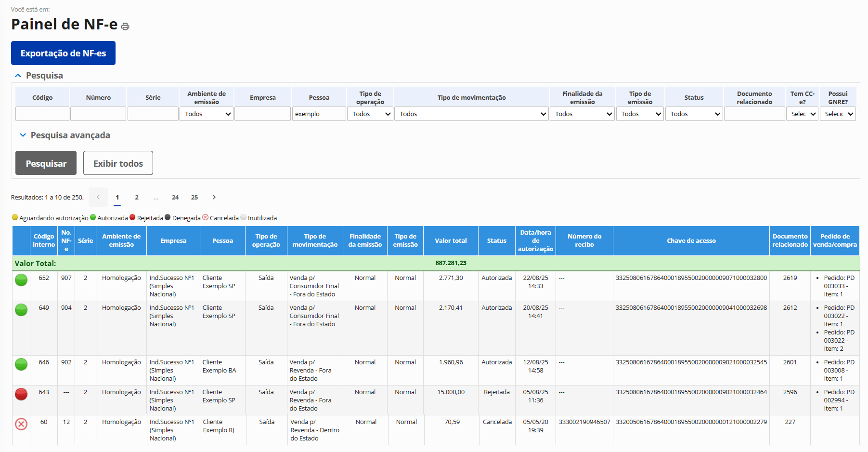The height and width of the screenshot is (452, 868).
Task: Open the Tipo de movimentação dropdown
Action: [x=471, y=114]
